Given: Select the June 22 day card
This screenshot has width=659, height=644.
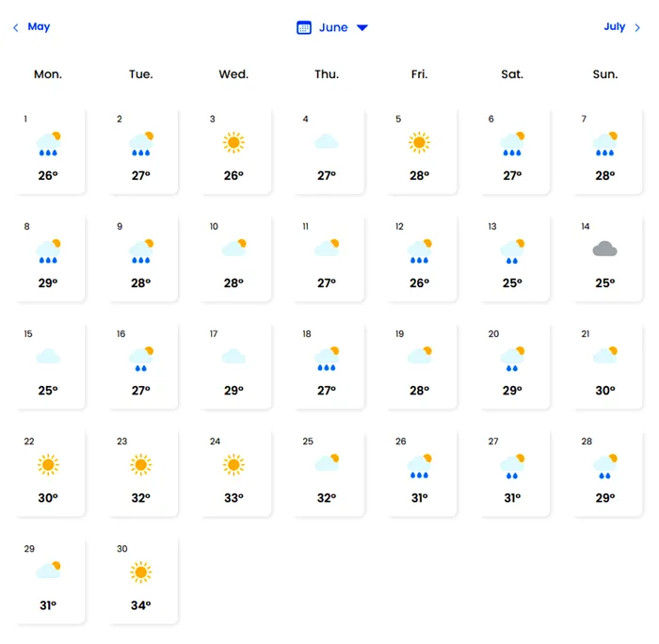Looking at the screenshot, I should coord(49,473).
